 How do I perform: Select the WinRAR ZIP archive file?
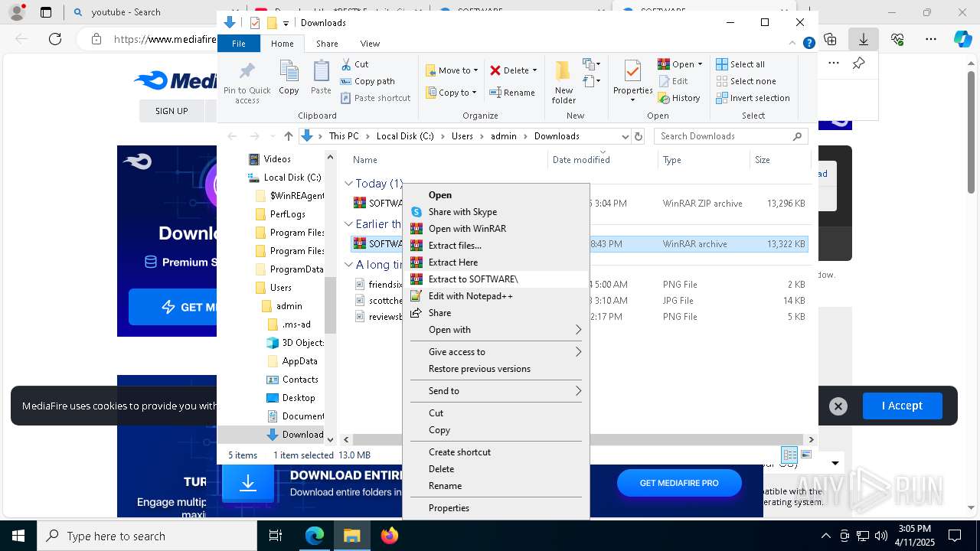tap(578, 204)
